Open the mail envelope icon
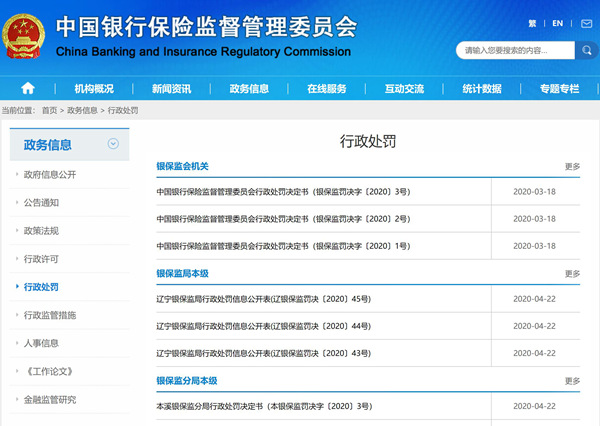Screen dimensions: 600x426 (x=587, y=24)
